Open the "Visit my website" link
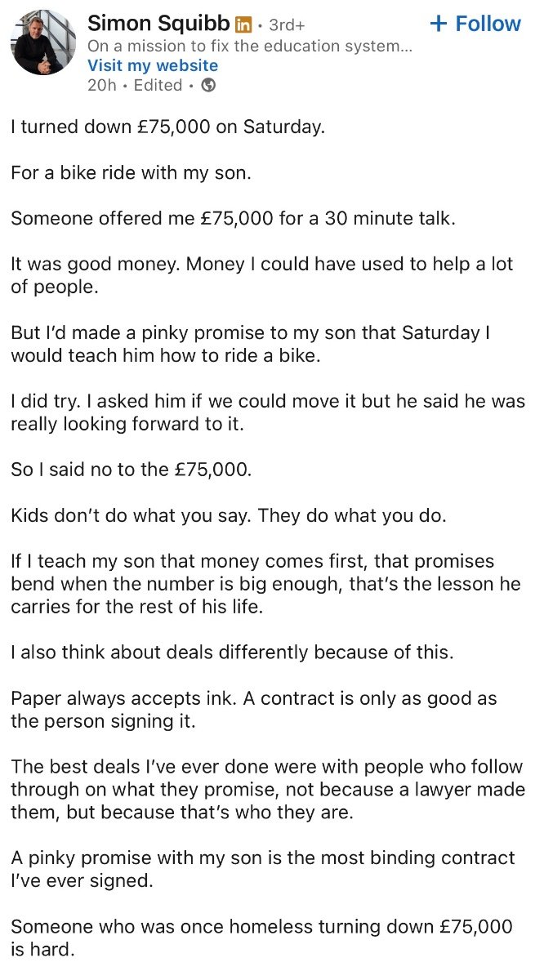Screen dimensions: 544x980 click(153, 65)
